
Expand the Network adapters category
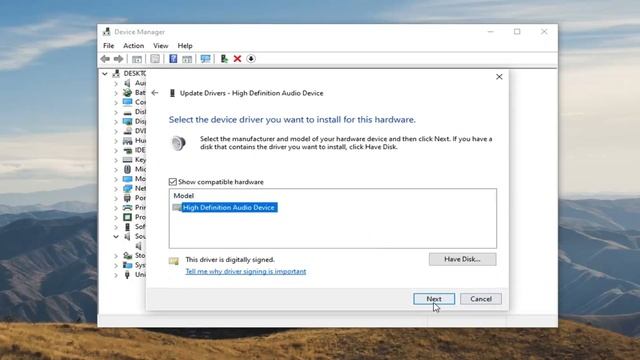[116, 189]
